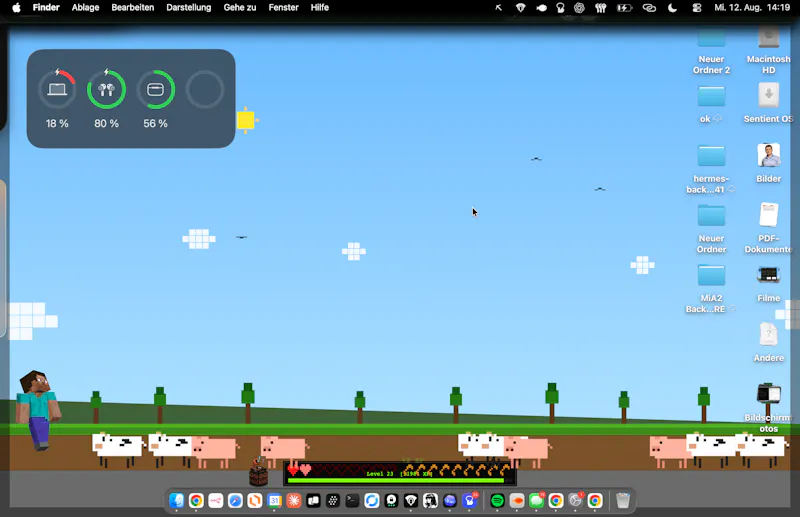The height and width of the screenshot is (517, 800).
Task: Open the Bearbeiten menu
Action: 133,8
